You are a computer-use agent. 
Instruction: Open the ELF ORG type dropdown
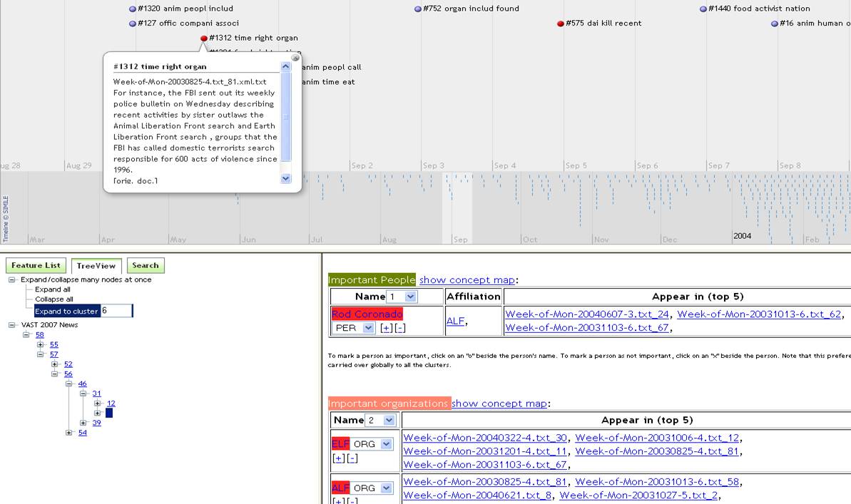(386, 444)
